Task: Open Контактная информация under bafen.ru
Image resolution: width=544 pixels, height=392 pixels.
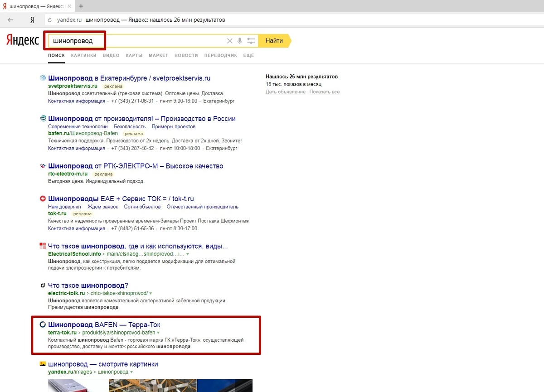Action: pos(77,148)
